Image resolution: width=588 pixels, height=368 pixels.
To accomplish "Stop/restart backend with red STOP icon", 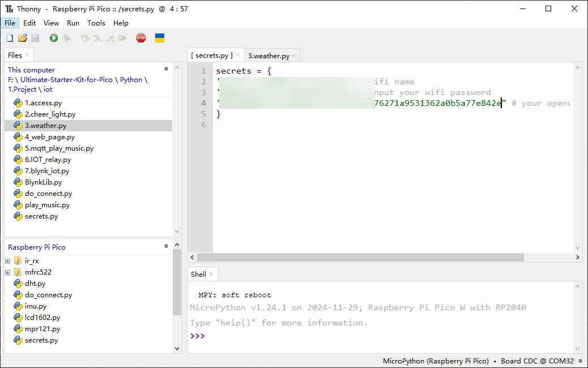I will (141, 38).
